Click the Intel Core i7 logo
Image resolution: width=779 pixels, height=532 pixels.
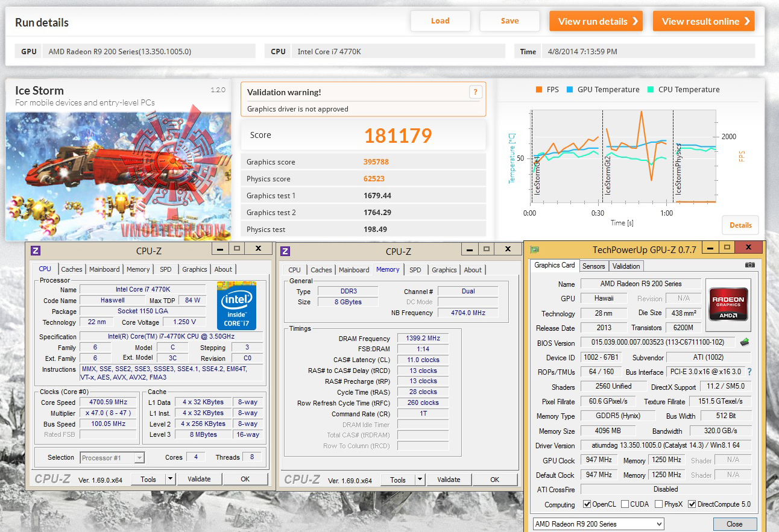pos(236,305)
